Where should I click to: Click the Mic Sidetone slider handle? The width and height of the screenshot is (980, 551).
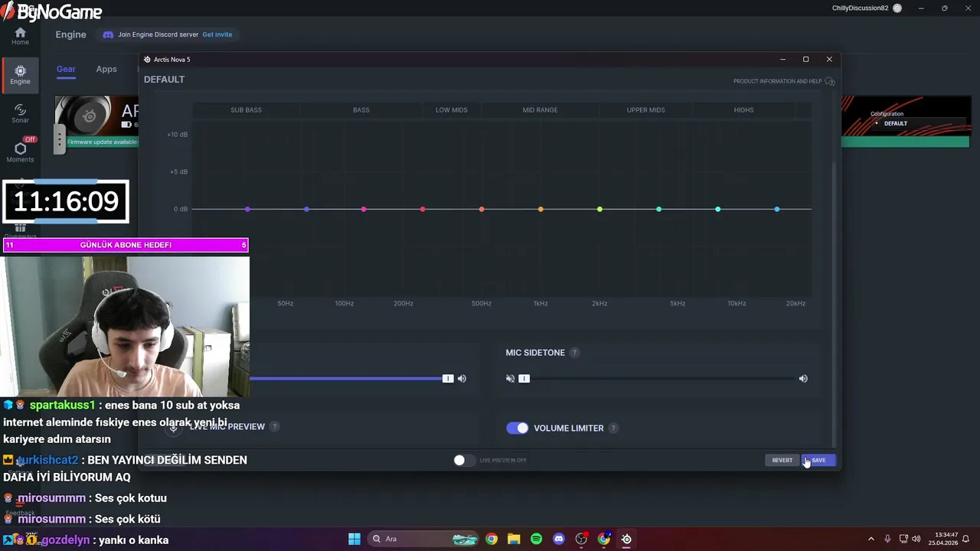[x=524, y=379]
